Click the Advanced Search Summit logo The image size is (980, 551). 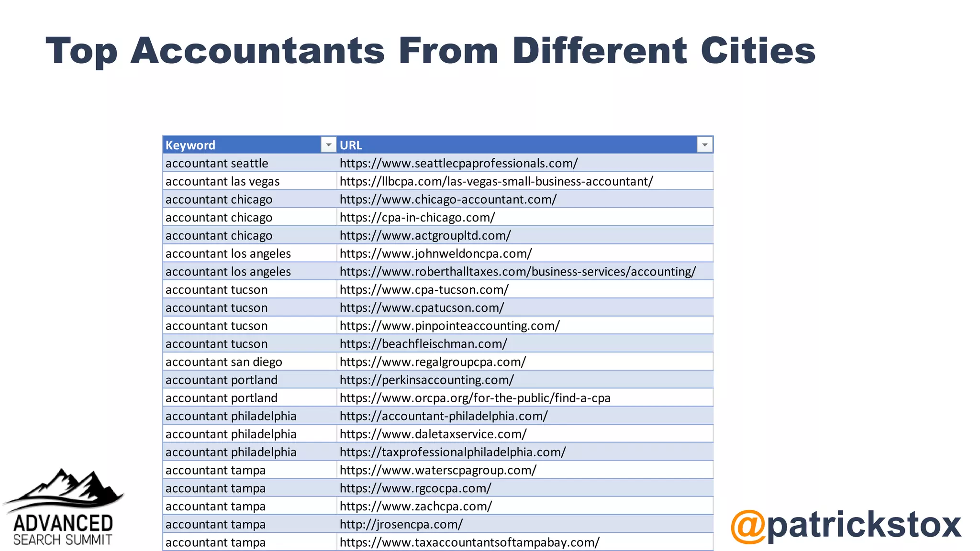tap(63, 507)
